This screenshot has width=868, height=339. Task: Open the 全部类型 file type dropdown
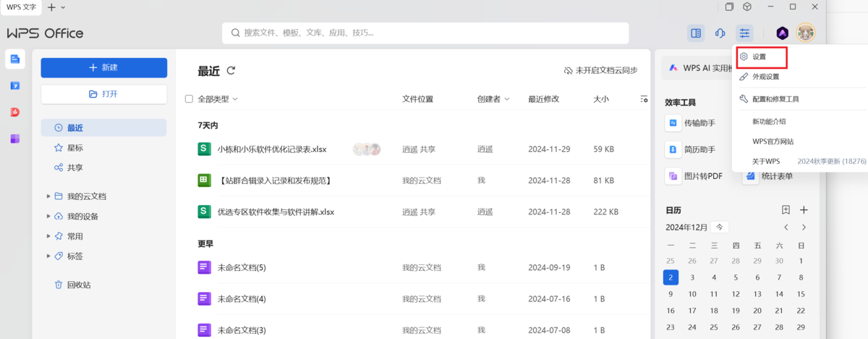(218, 99)
